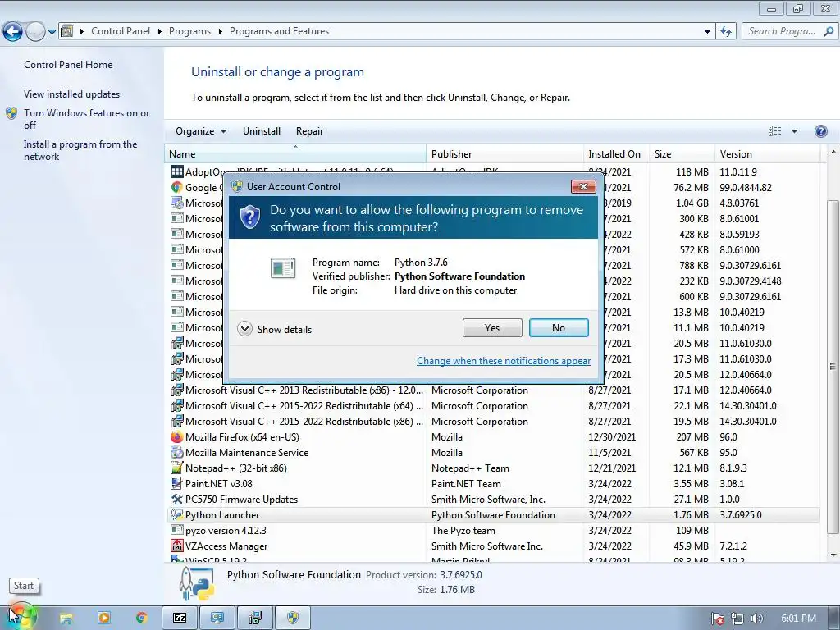Click the Help question mark icon
The width and height of the screenshot is (840, 630).
click(x=820, y=131)
